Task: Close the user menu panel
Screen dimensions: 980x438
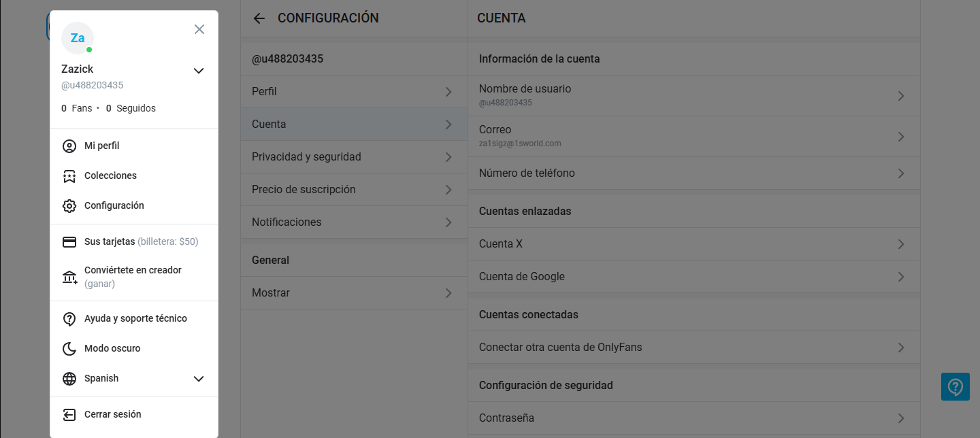Action: (199, 29)
